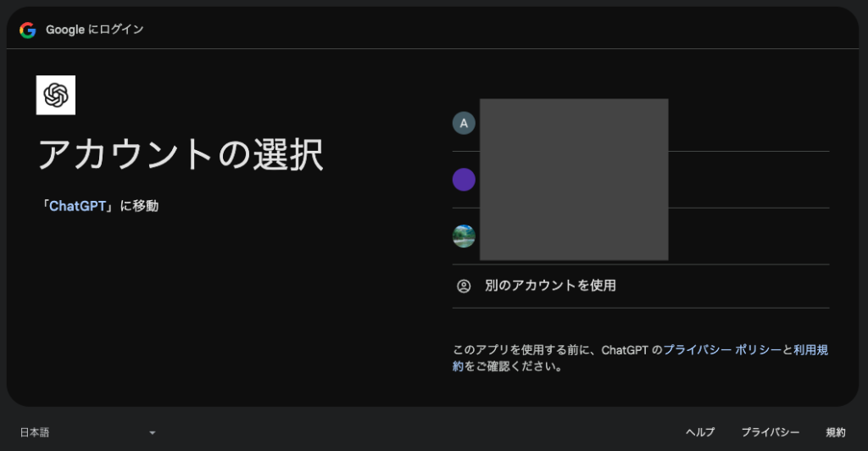Choose 別のアカウントを使用 option

tap(641, 286)
